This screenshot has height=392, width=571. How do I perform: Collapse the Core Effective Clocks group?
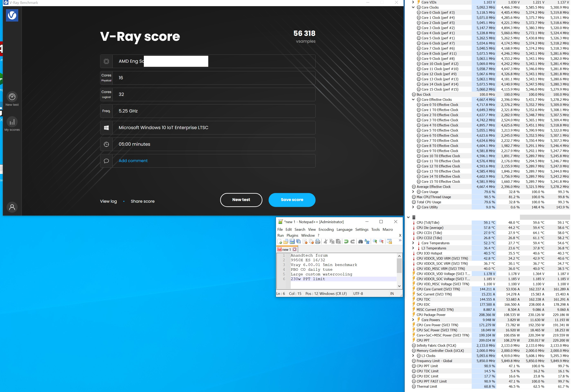tap(413, 99)
